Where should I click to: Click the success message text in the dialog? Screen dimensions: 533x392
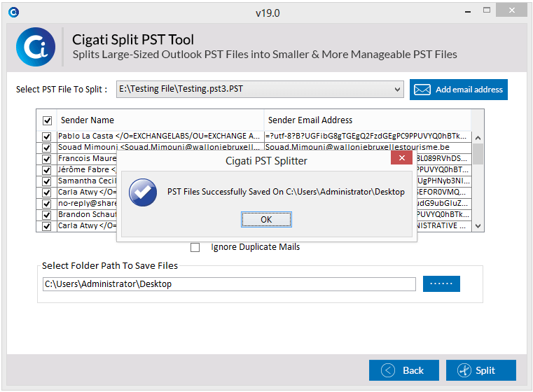point(286,192)
